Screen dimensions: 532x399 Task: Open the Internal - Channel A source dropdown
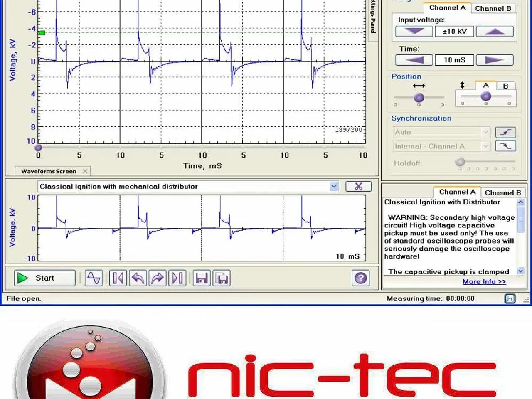485,146
